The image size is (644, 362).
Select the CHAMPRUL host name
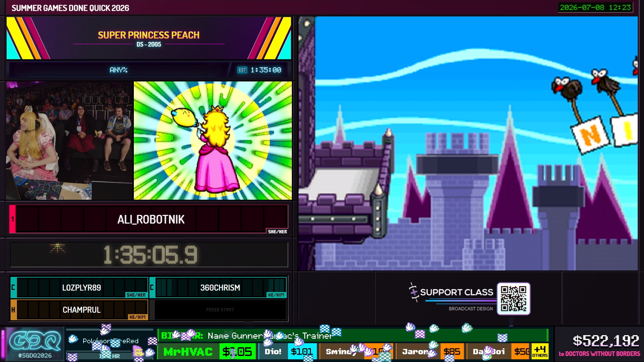click(x=82, y=310)
